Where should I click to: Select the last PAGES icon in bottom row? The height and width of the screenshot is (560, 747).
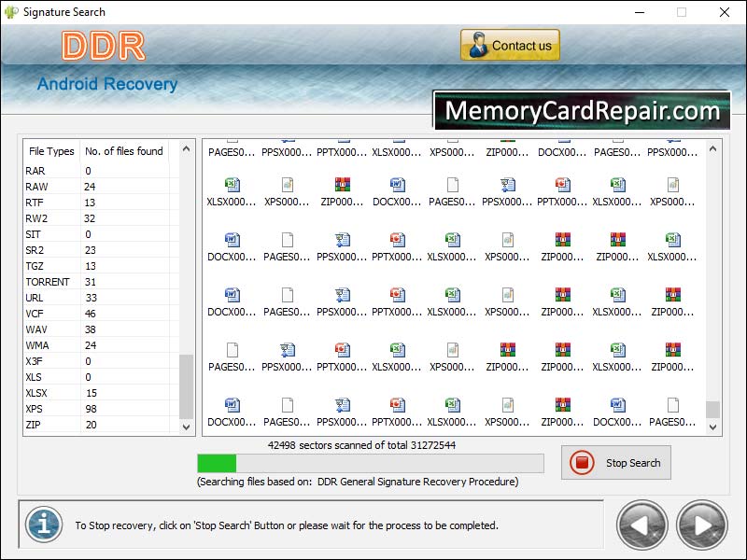672,405
